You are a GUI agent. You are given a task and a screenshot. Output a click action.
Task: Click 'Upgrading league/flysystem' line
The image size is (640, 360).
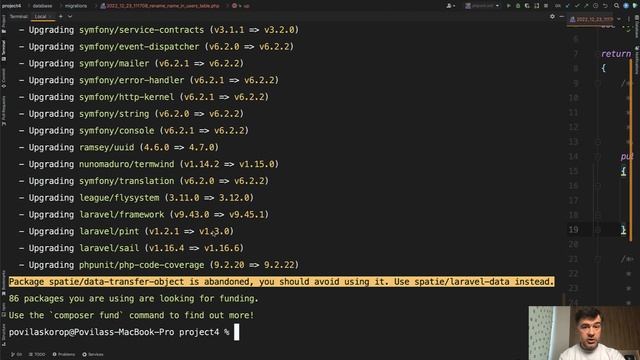coord(136,198)
